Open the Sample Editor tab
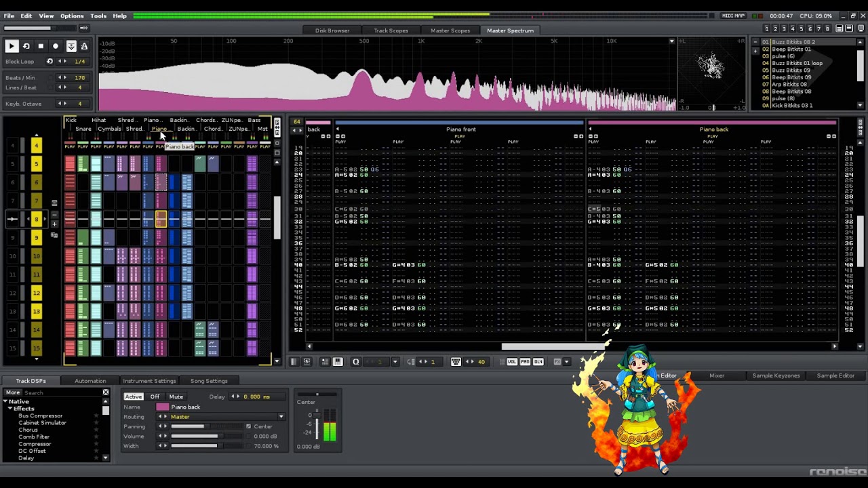Image resolution: width=868 pixels, height=488 pixels. coord(835,375)
